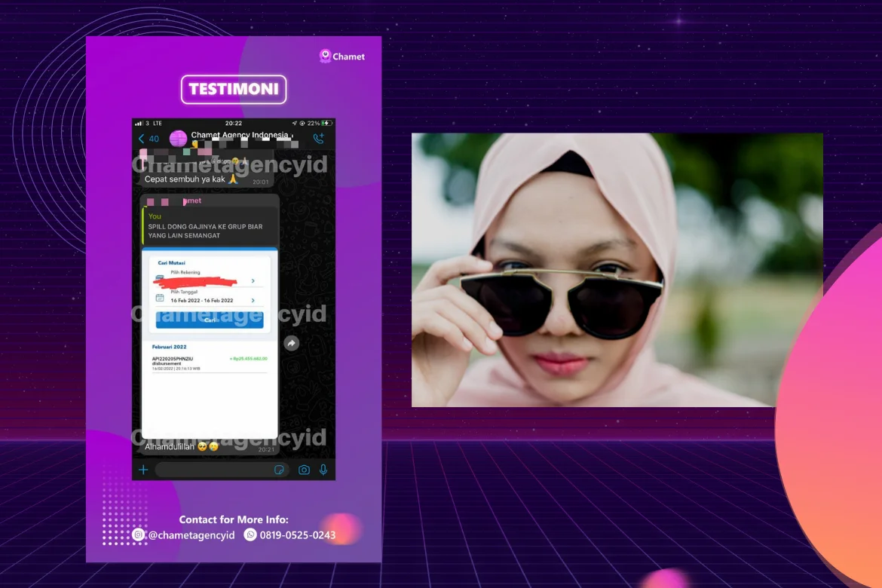The height and width of the screenshot is (588, 882).
Task: Select the TESTIMONI banner label
Action: (x=234, y=89)
